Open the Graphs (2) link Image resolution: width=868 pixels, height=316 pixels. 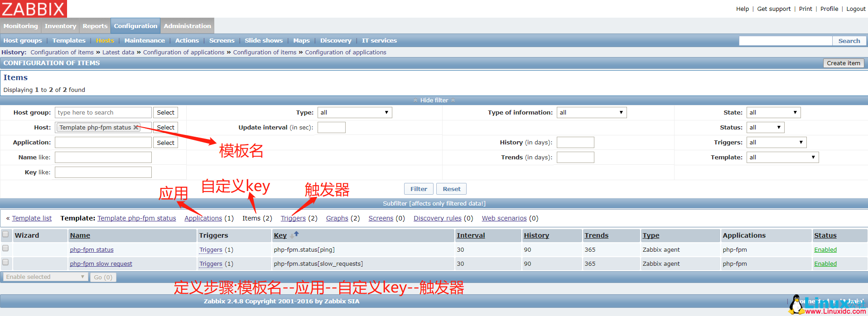click(x=337, y=218)
